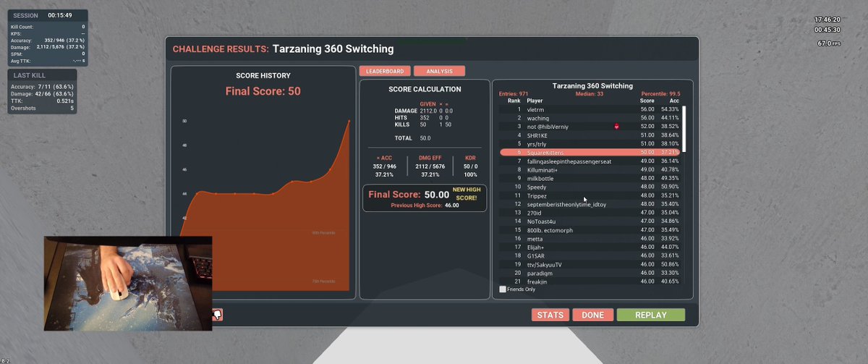Image resolution: width=868 pixels, height=364 pixels.
Task: Click the Rank column header
Action: click(x=514, y=101)
